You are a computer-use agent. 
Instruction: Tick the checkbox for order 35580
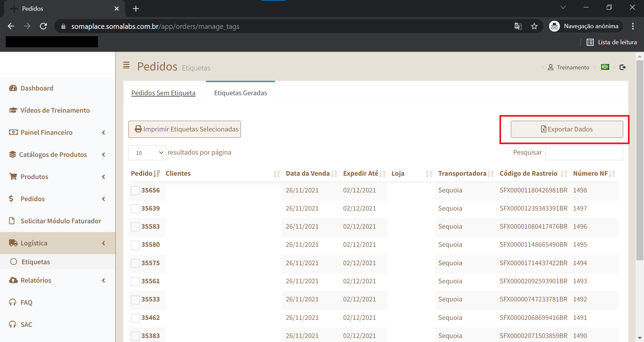135,245
